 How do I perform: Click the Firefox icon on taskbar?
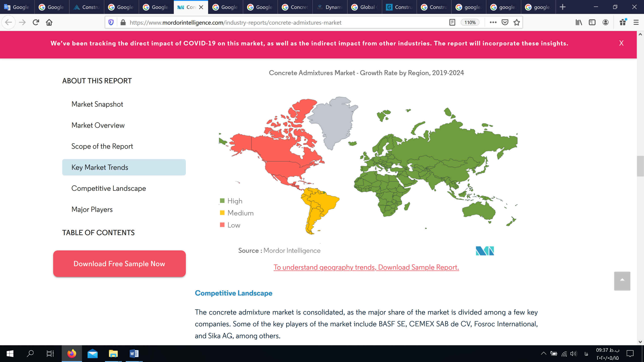72,354
